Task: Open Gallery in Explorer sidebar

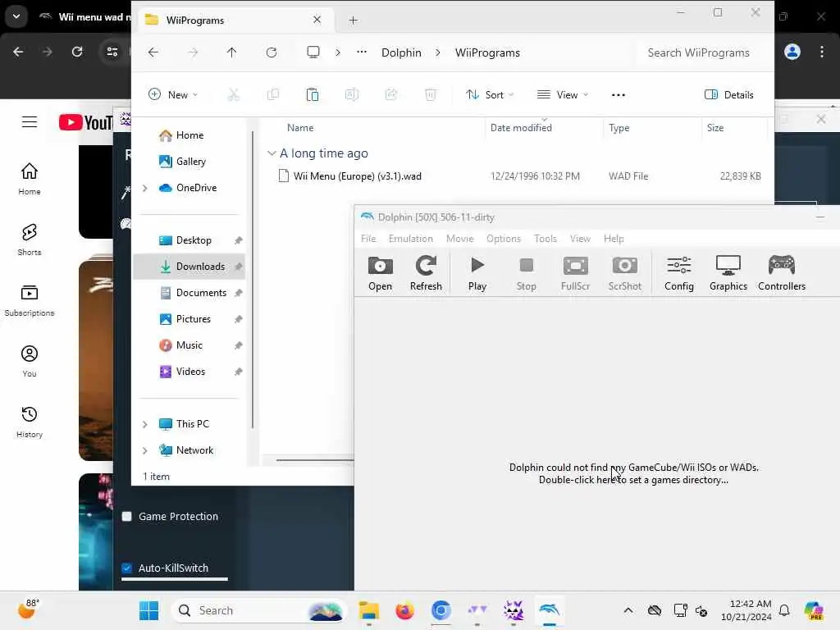Action: pyautogui.click(x=190, y=162)
